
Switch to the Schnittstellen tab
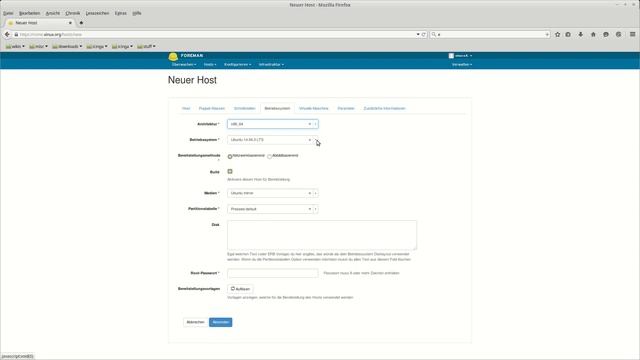click(244, 109)
